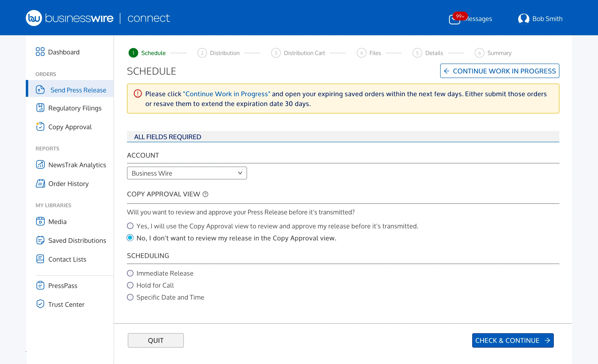Click "Continue Work in Progress" link in alert
598x364 pixels.
click(x=226, y=94)
